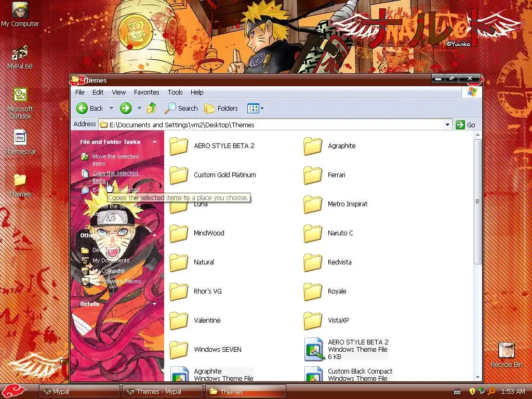
Task: Select the Windows SEVEN folder
Action: point(206,350)
